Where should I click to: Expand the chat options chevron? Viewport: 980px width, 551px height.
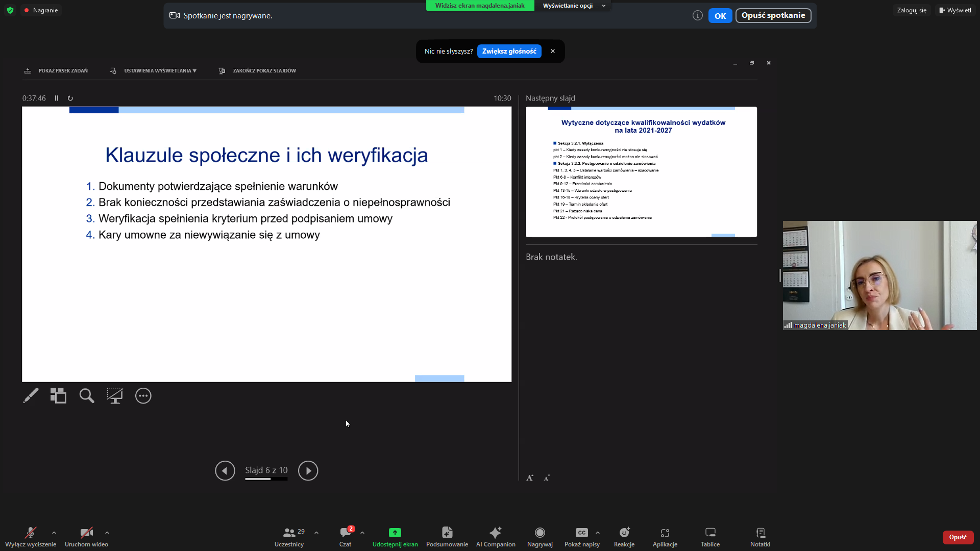(362, 533)
